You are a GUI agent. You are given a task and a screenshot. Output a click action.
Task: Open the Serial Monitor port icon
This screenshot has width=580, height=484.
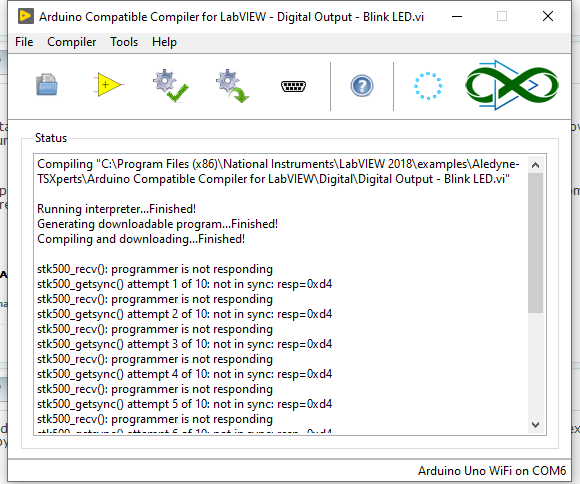[x=293, y=86]
